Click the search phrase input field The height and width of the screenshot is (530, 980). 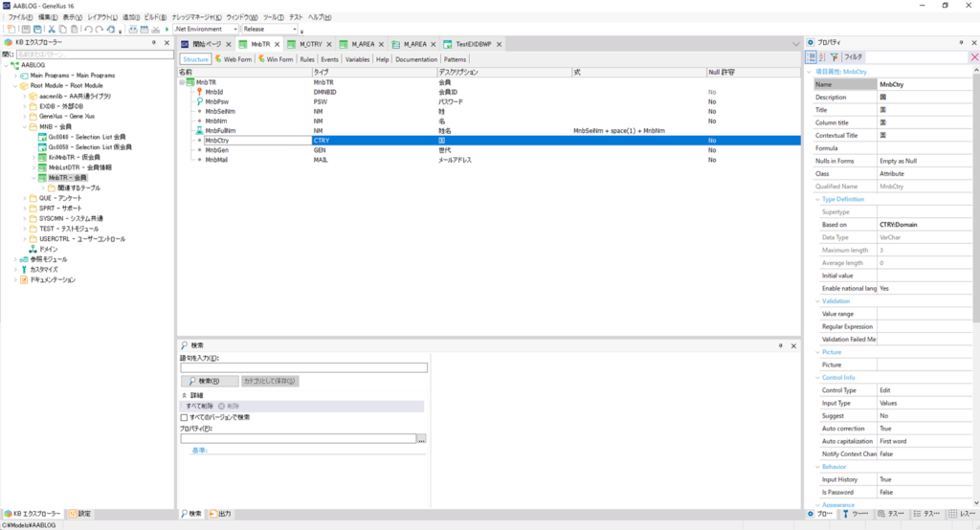(x=302, y=367)
